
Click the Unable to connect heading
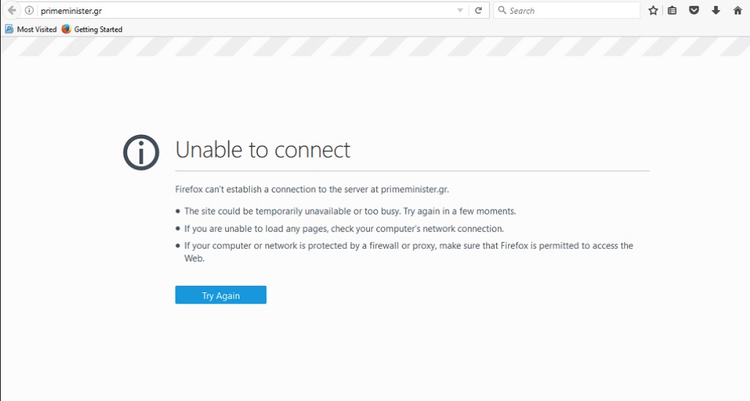263,150
